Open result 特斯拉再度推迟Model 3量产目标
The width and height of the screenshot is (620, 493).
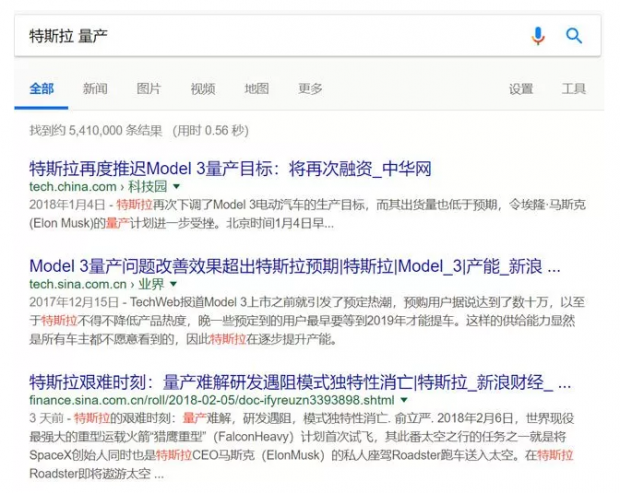click(230, 169)
